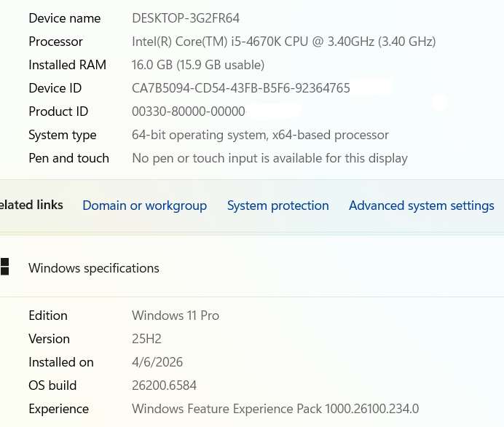Click the Windows logo icon beside Windows specifications
Image resolution: width=504 pixels, height=427 pixels.
[x=4, y=267]
